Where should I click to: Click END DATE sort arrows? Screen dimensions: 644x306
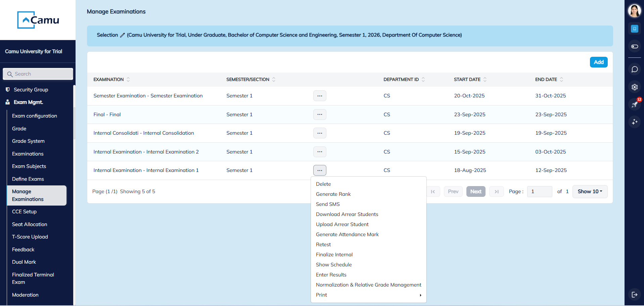click(562, 79)
